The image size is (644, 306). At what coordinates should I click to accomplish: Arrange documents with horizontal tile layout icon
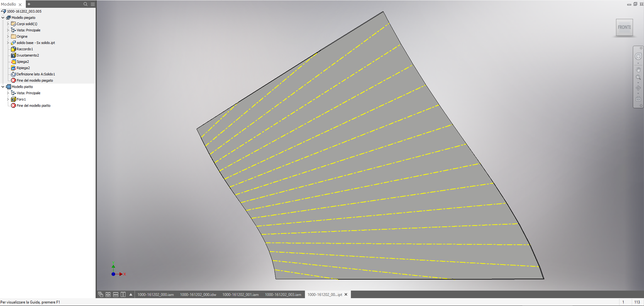pyautogui.click(x=115, y=294)
